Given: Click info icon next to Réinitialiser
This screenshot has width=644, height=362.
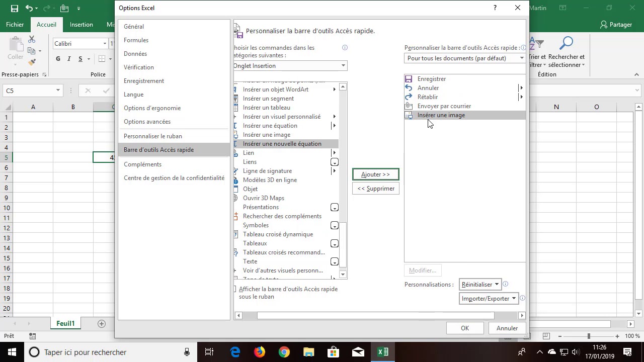Looking at the screenshot, I should coord(505,284).
